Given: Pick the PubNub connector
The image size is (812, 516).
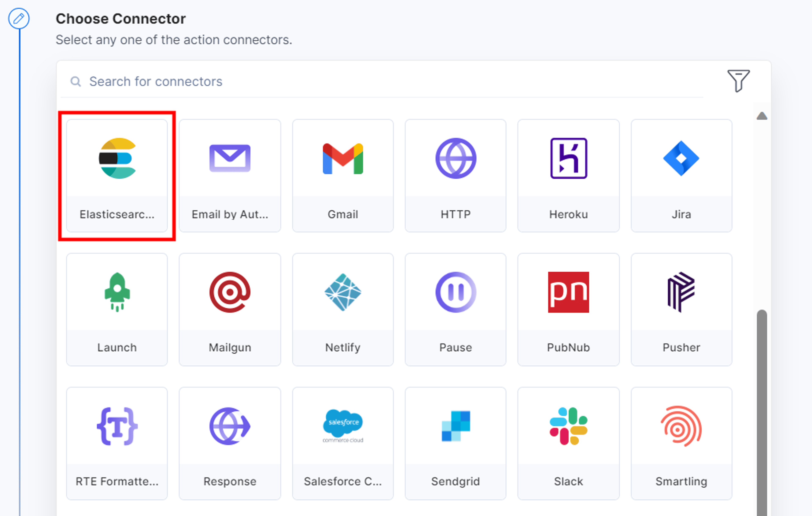Looking at the screenshot, I should pyautogui.click(x=569, y=310).
